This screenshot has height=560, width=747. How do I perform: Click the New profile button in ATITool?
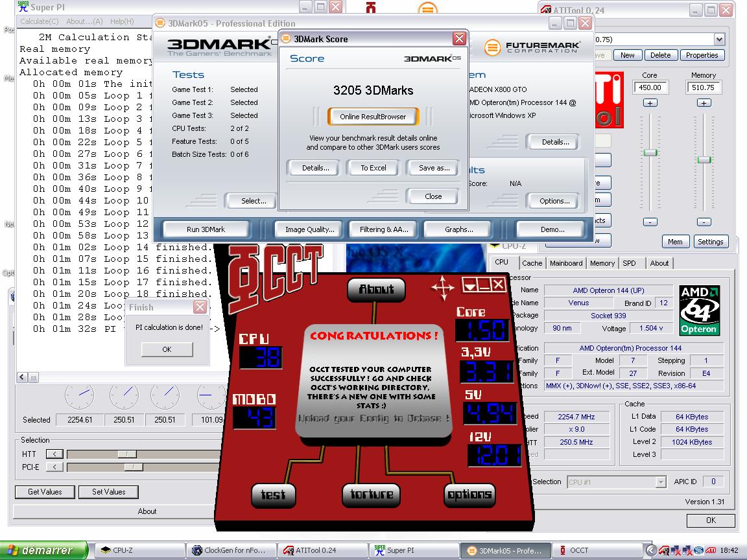coord(628,55)
